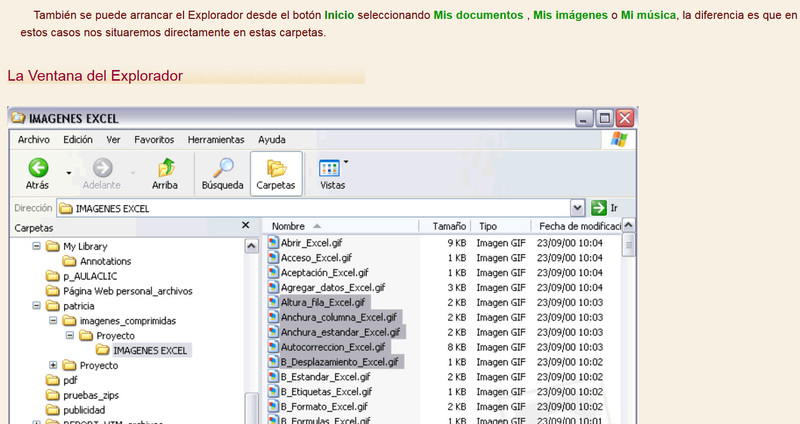Collapse the imagenes_comprimidas tree node
This screenshot has width=800, height=424.
(53, 321)
